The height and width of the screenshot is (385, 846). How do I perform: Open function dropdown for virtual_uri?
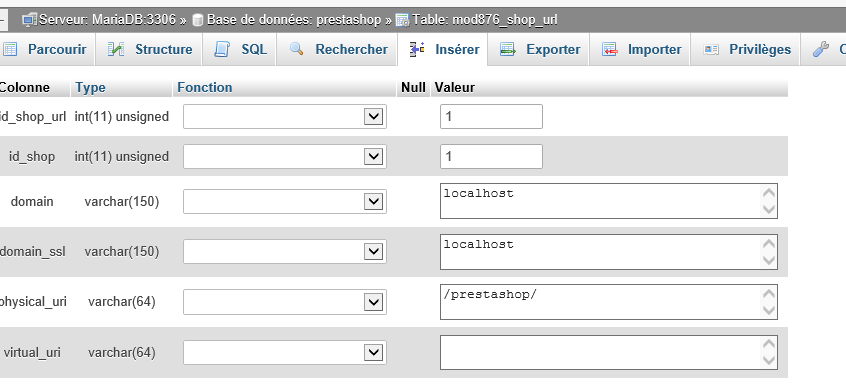click(285, 352)
